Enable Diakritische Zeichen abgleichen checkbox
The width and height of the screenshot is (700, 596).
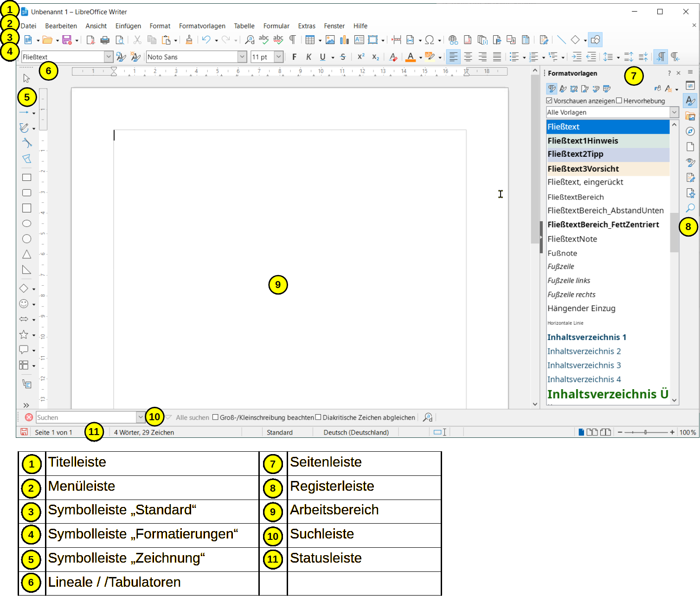(318, 417)
